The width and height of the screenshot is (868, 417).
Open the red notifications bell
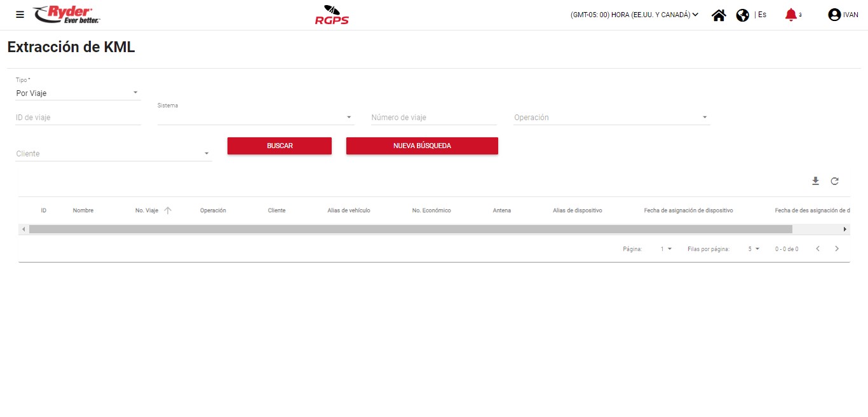pos(790,15)
